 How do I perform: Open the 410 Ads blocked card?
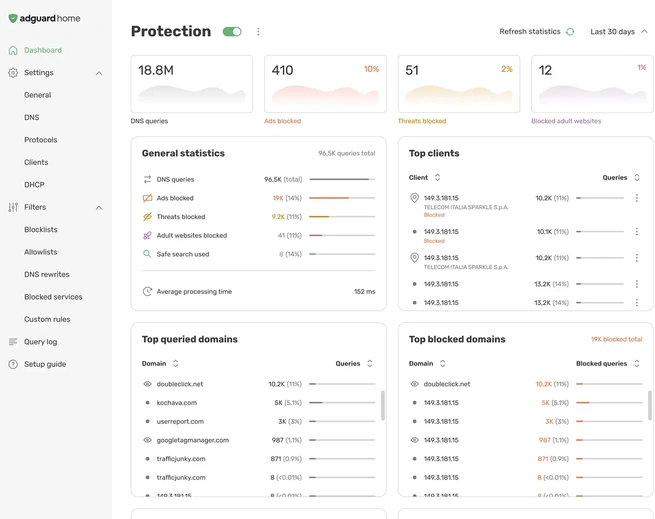[325, 84]
